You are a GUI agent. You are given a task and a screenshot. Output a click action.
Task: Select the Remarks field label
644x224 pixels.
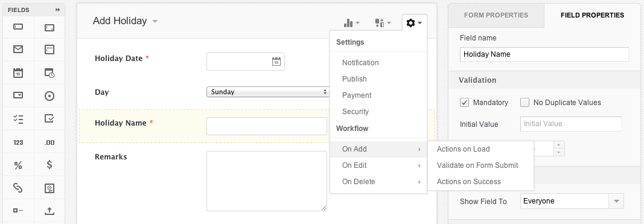click(111, 156)
